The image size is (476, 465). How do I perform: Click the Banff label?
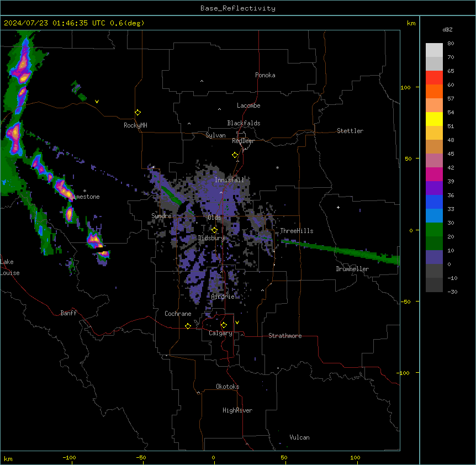(68, 313)
